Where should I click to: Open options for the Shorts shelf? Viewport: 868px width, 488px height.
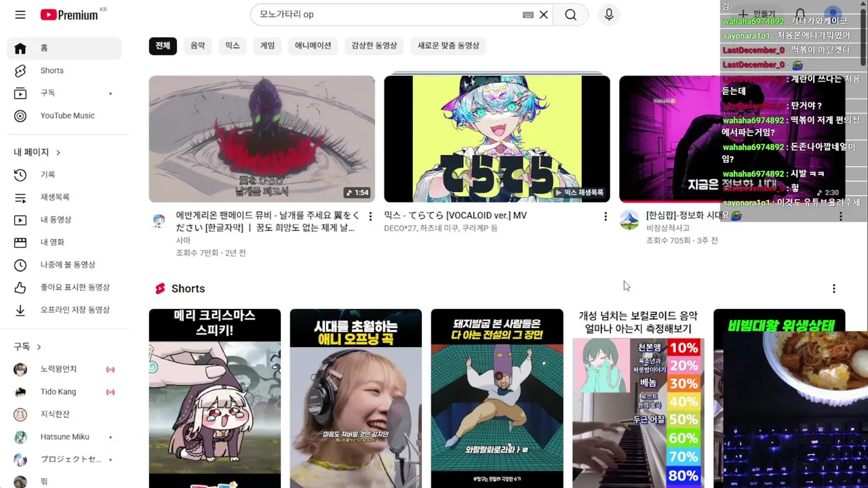pyautogui.click(x=834, y=289)
